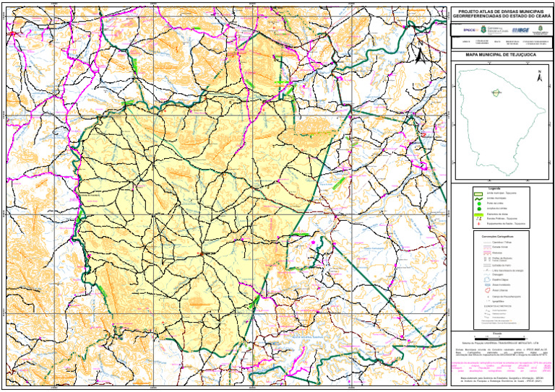Click the yellow municipal-limit rectangle in the Legenda
Screen dimensions: 555x392
tap(478, 194)
